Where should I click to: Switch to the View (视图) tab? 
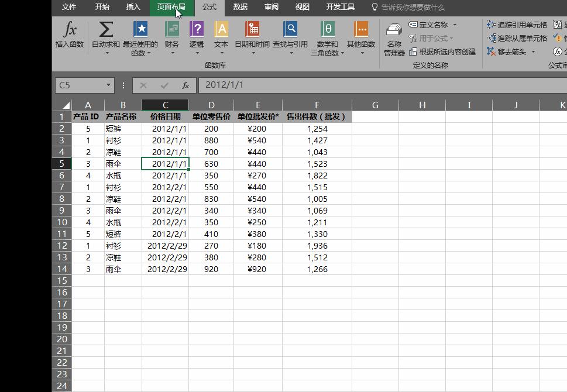(x=302, y=7)
